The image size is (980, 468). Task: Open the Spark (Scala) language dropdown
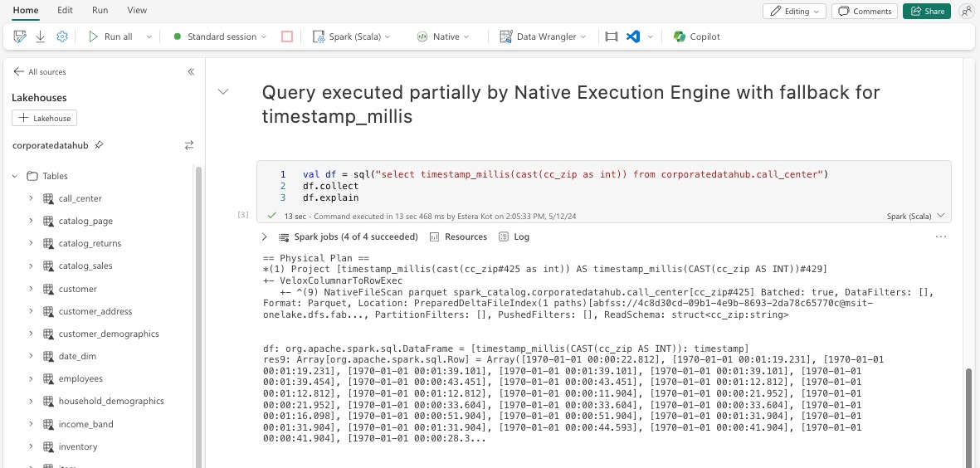point(352,37)
